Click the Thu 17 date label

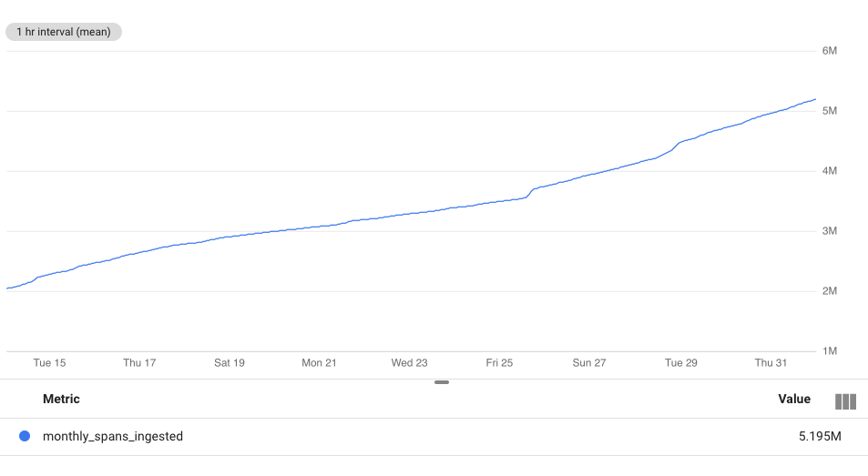tap(139, 362)
